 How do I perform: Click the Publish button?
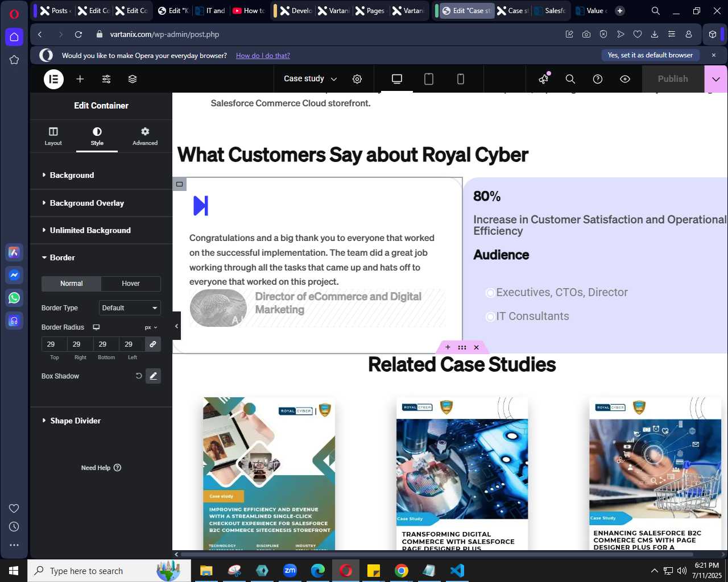point(673,79)
